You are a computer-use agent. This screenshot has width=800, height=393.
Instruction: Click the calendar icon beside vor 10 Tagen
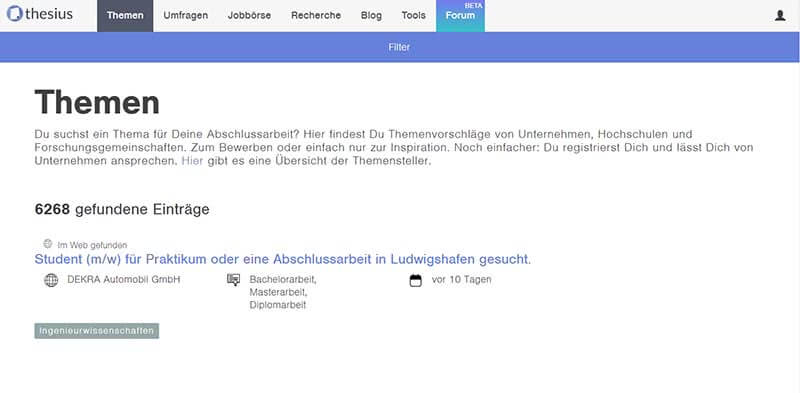(x=416, y=280)
